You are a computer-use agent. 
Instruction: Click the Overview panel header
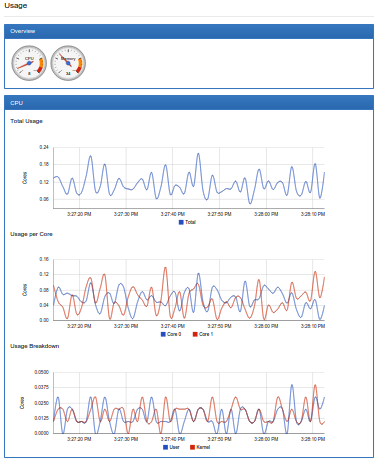pyautogui.click(x=189, y=31)
